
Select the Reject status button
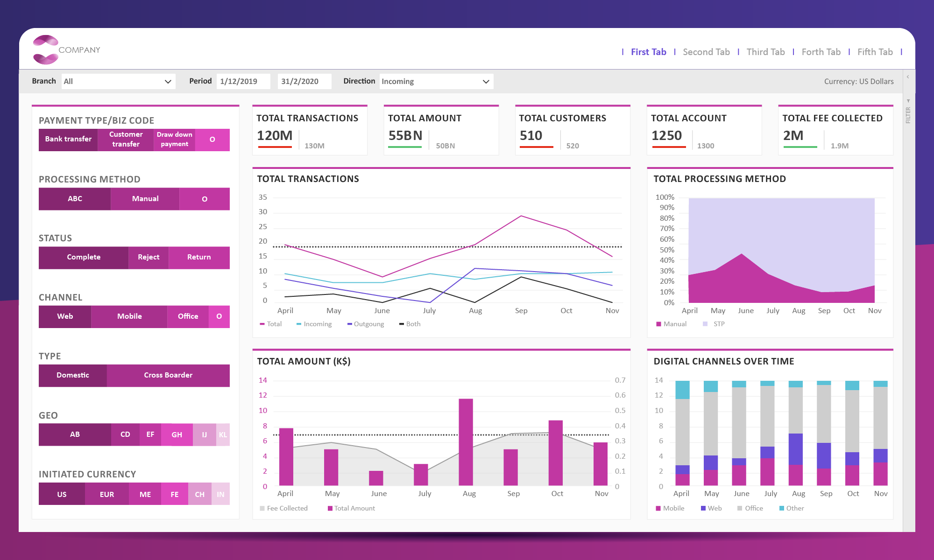coord(149,258)
